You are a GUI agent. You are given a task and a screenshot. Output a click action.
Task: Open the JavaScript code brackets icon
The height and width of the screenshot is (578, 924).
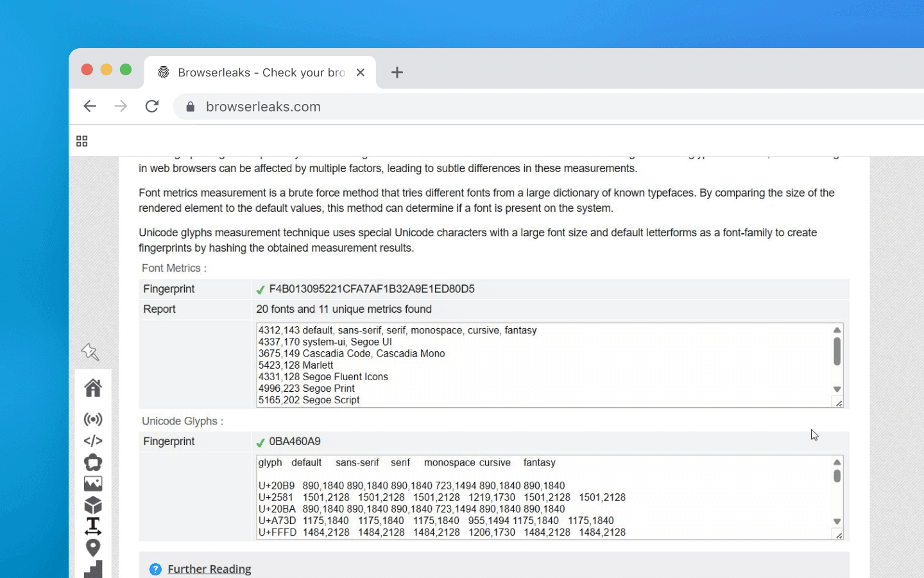point(93,441)
